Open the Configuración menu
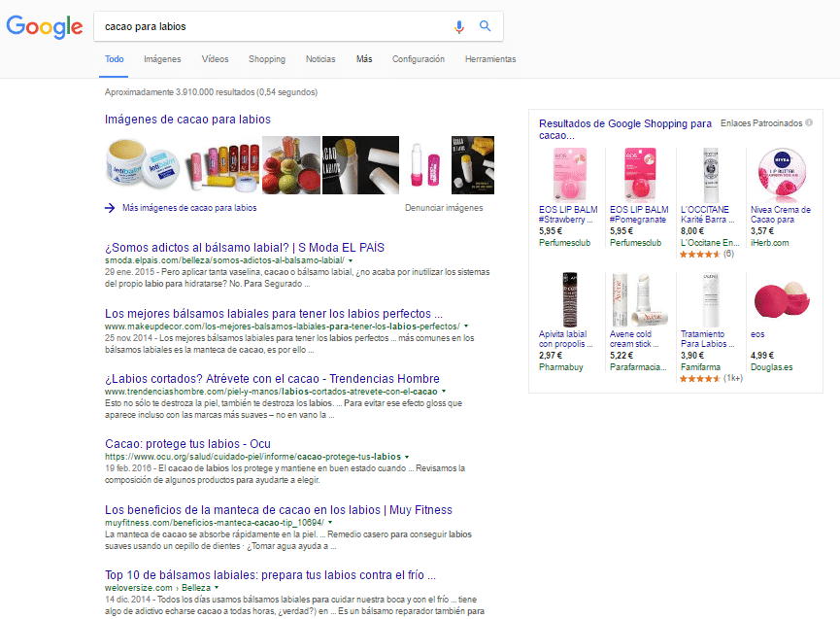This screenshot has width=840, height=619. pyautogui.click(x=419, y=59)
